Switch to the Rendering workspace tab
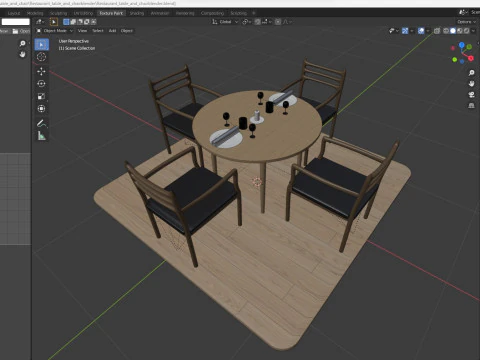The width and height of the screenshot is (480, 360). 185,13
